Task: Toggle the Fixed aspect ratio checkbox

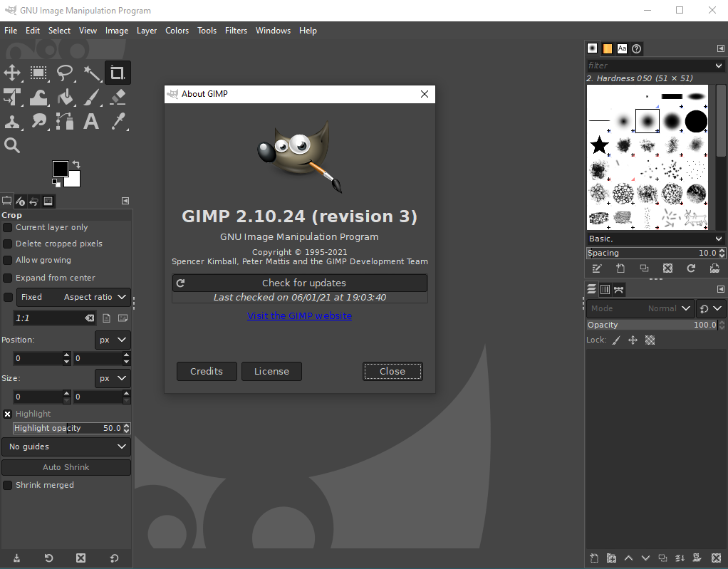Action: click(8, 297)
